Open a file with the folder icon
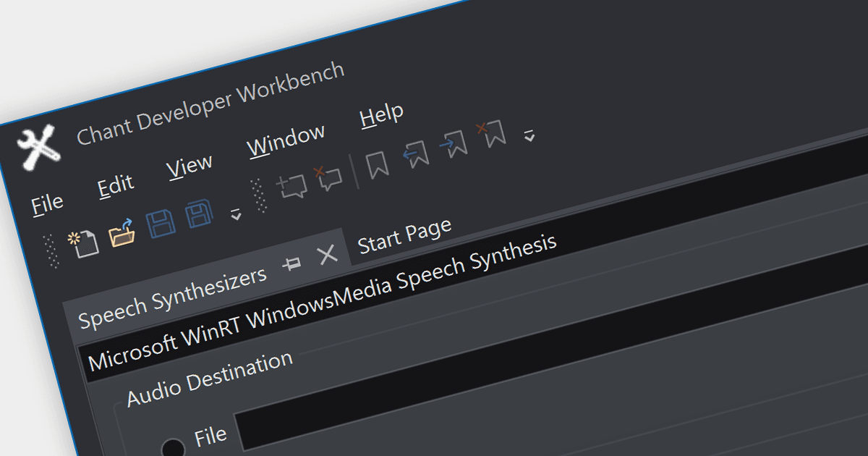 pos(122,233)
